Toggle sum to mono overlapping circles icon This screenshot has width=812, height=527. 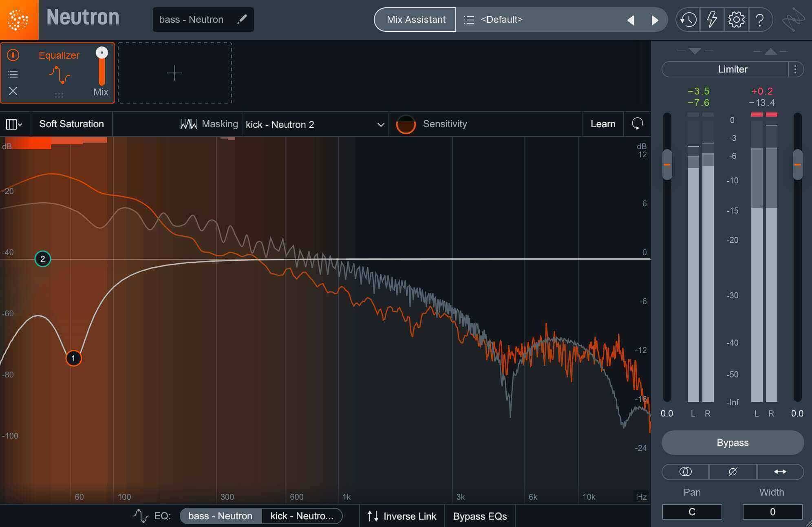tap(685, 472)
